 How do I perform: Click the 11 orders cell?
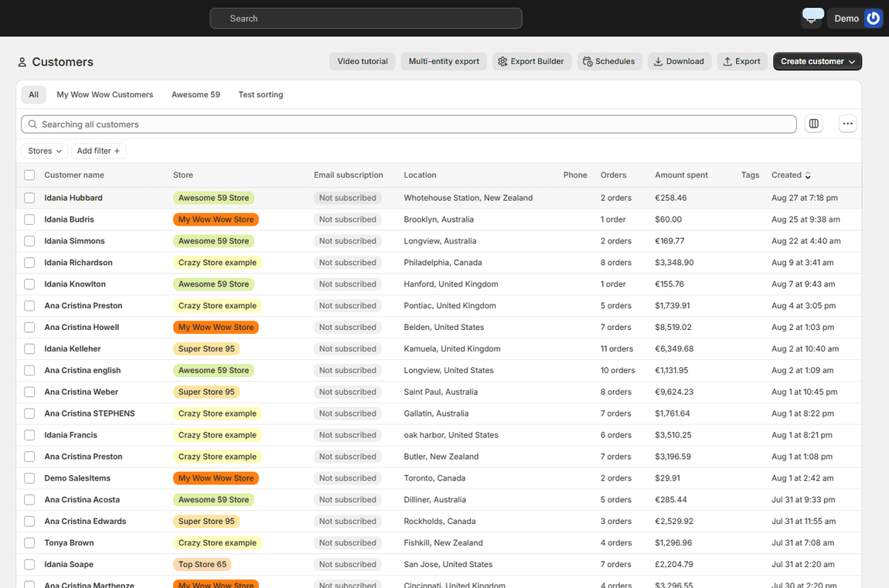[x=617, y=348]
